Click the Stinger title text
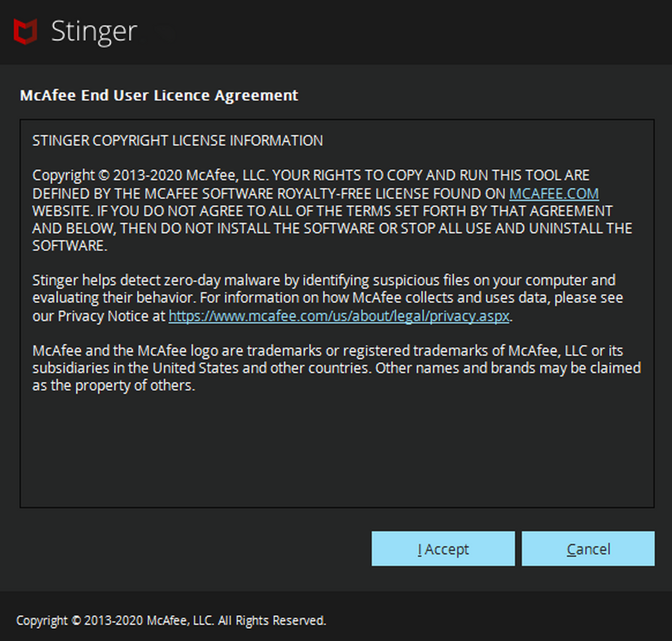 94,31
